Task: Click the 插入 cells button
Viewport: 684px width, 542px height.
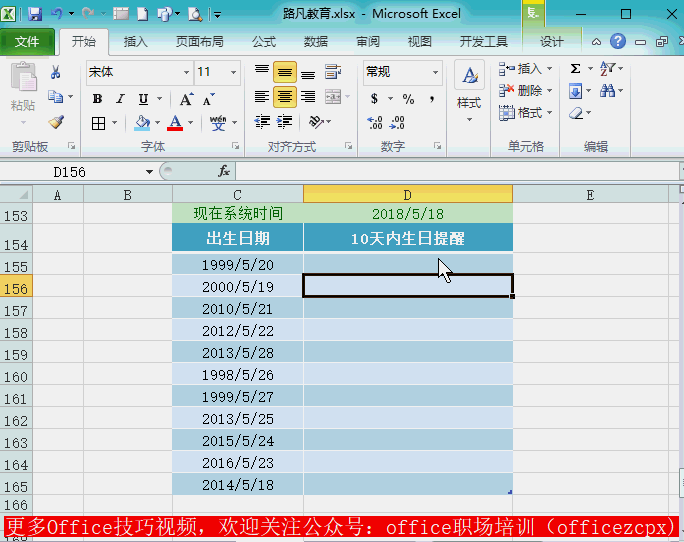Action: click(x=521, y=69)
